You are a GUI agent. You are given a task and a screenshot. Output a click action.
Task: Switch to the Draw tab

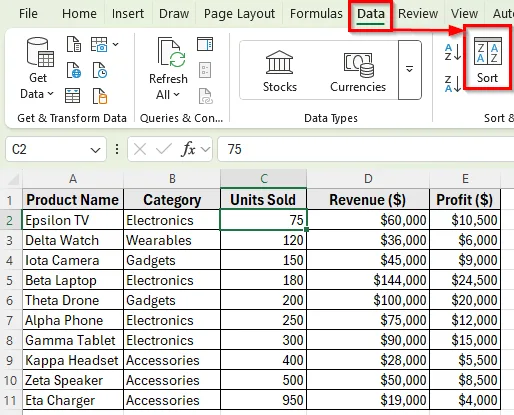(174, 14)
